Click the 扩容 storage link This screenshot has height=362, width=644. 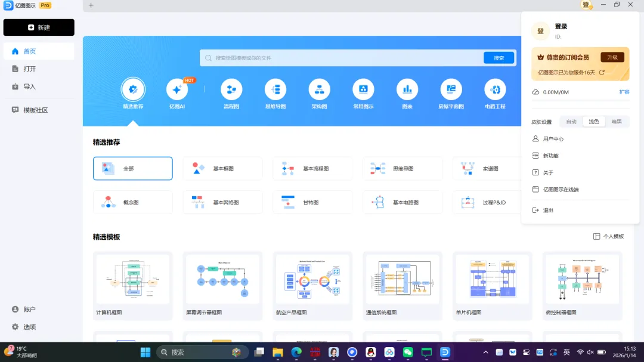point(624,92)
